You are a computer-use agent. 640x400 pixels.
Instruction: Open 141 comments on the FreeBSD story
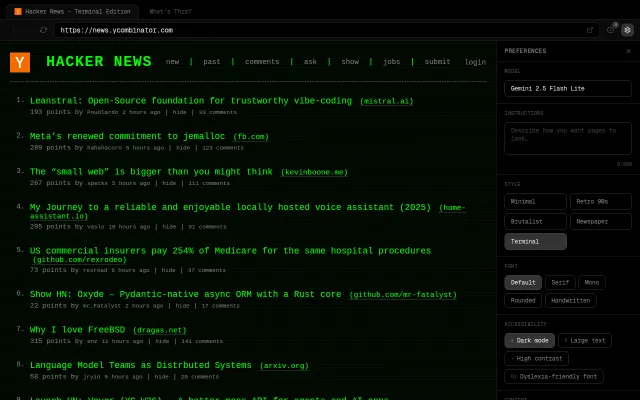tap(202, 341)
